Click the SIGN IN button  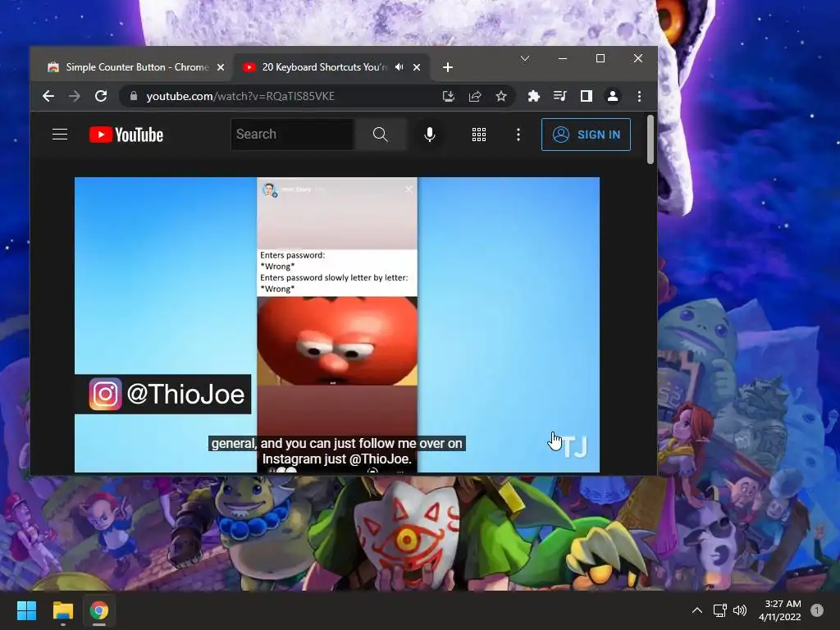(x=586, y=135)
